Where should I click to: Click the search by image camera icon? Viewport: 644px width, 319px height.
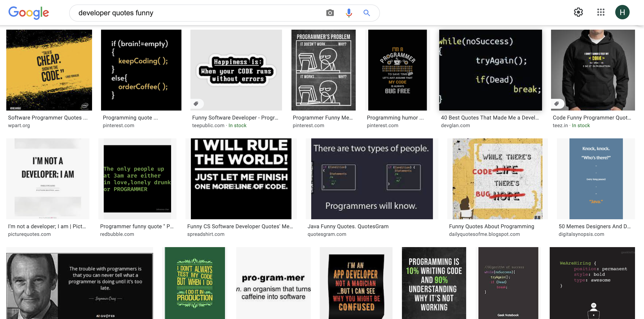click(x=330, y=13)
